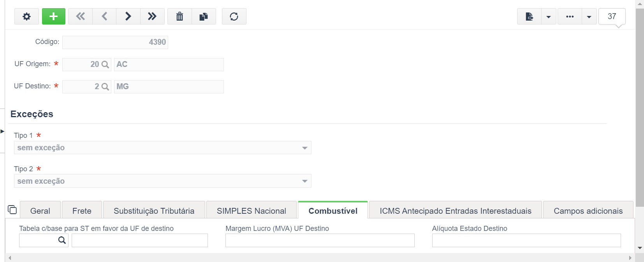This screenshot has height=262, width=644.
Task: Jump to the last record
Action: pos(152,16)
